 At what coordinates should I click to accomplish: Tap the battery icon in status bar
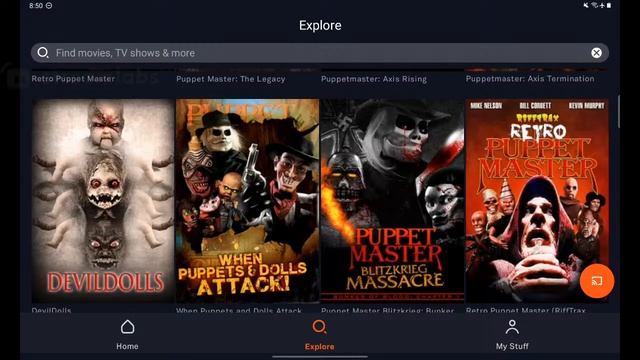[609, 5]
